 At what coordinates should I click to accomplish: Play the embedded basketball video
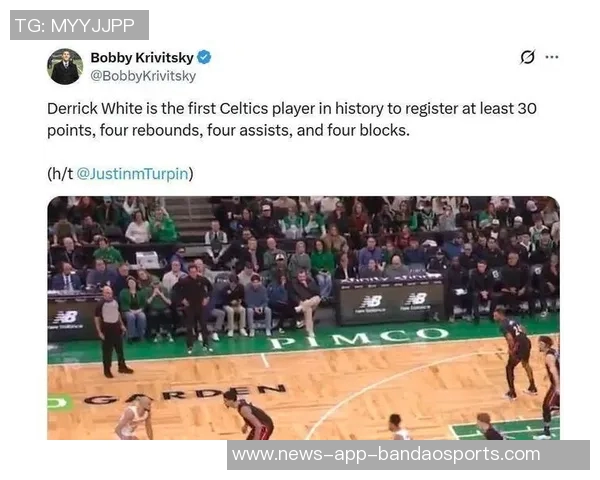pyautogui.click(x=303, y=318)
